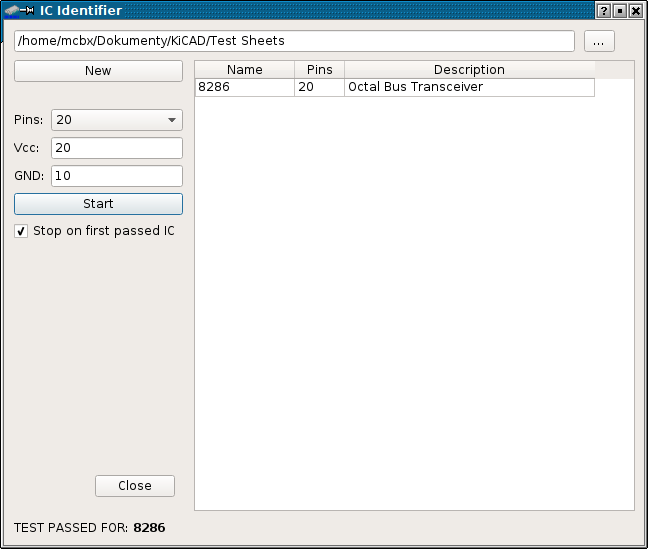Maximize the IC Identifier window
Viewport: 648px width, 549px height.
click(619, 11)
